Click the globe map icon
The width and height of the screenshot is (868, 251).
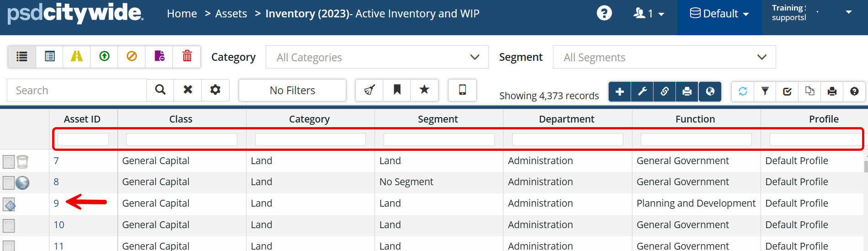(x=710, y=91)
